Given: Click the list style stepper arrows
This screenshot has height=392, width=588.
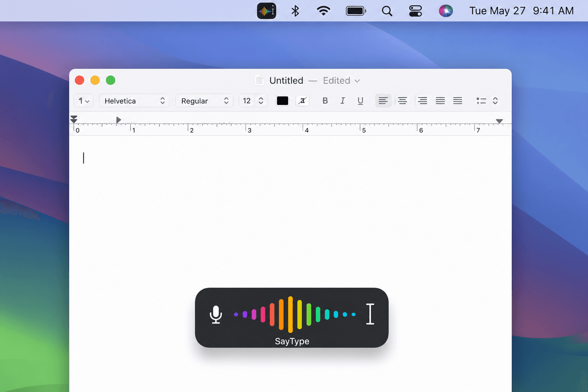Looking at the screenshot, I should 495,101.
